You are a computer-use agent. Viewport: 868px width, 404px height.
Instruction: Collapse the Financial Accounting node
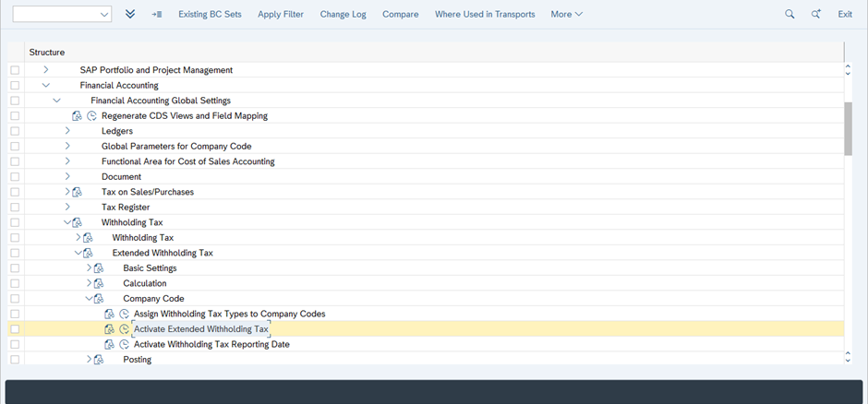(x=46, y=86)
